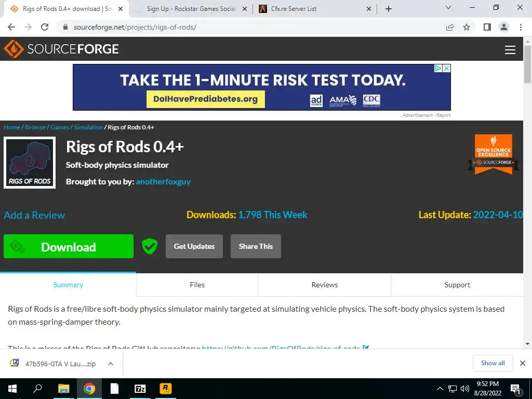Click the Home breadcrumb link

click(12, 127)
